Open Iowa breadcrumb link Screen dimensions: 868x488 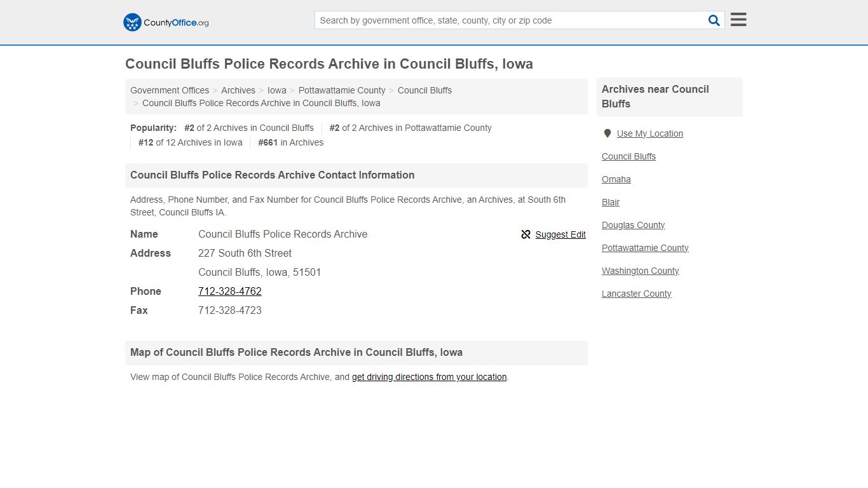pyautogui.click(x=277, y=90)
